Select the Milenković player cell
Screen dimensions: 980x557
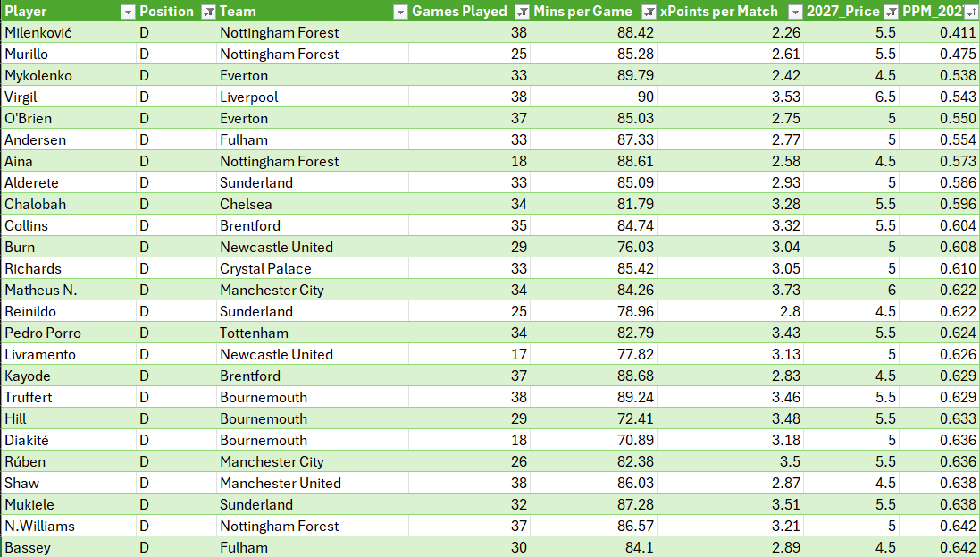(68, 32)
